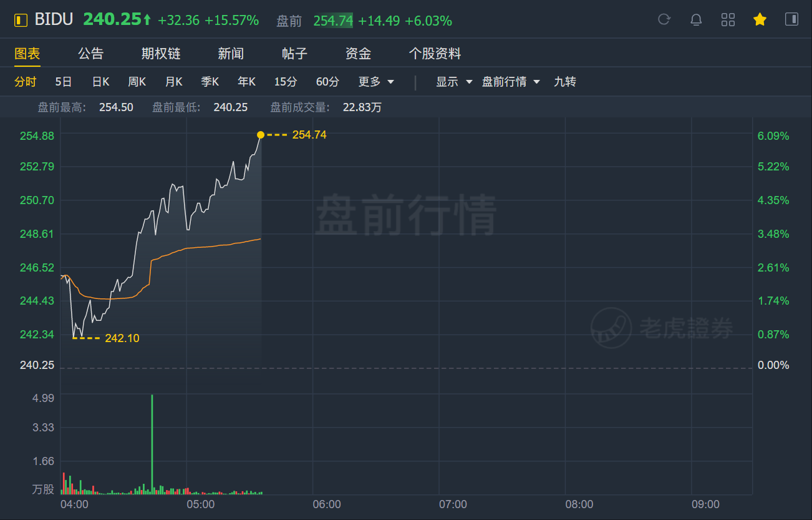
Task: Expand the 显示 dropdown
Action: coord(454,82)
